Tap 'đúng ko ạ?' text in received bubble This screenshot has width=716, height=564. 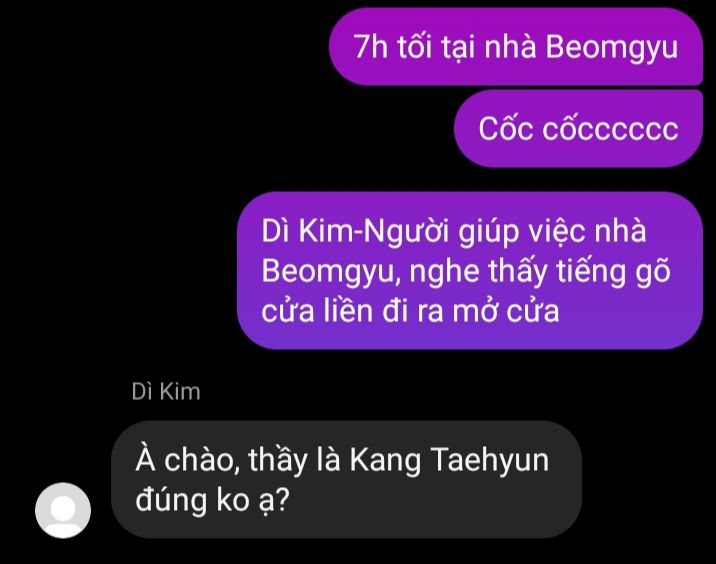213,500
